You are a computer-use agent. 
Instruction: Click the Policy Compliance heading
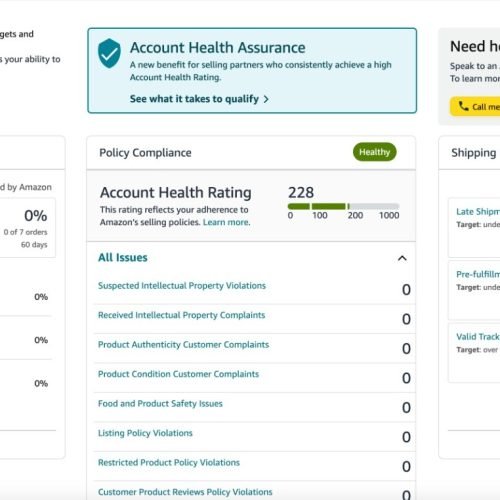(145, 153)
